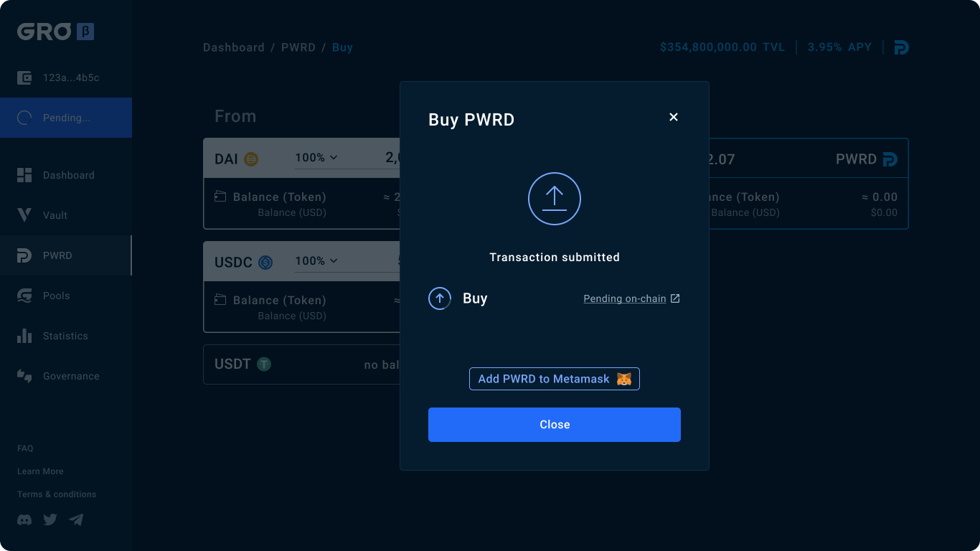Viewport: 980px width, 551px height.
Task: Click the USDT token coin icon
Action: click(264, 364)
